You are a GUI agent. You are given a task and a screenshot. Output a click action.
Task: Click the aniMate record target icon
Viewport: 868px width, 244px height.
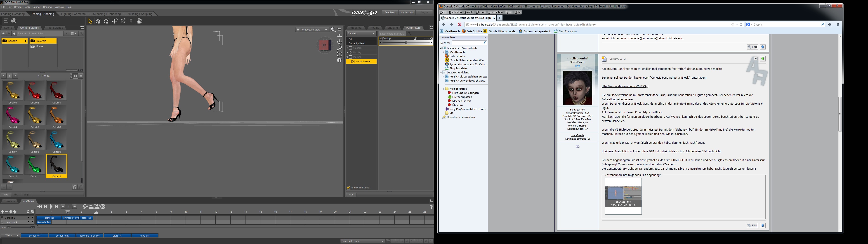103,206
